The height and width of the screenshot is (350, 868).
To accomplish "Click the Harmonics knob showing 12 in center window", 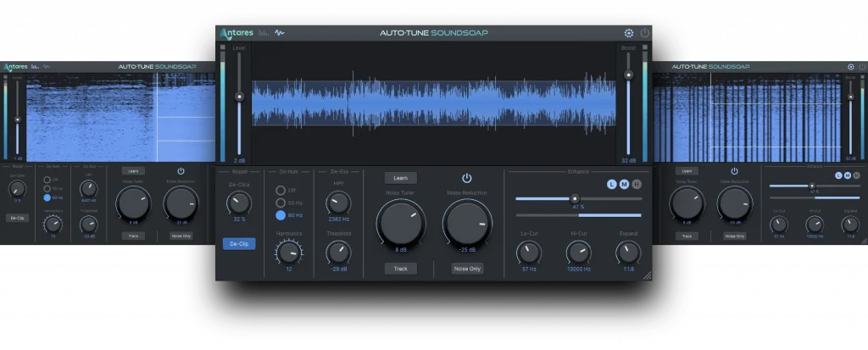I will click(x=289, y=253).
